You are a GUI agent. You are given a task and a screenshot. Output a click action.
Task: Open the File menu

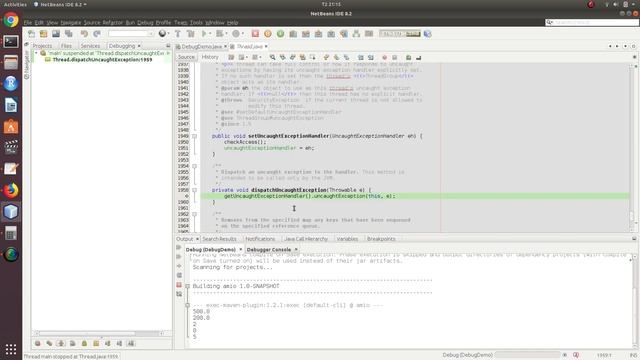[x=28, y=22]
